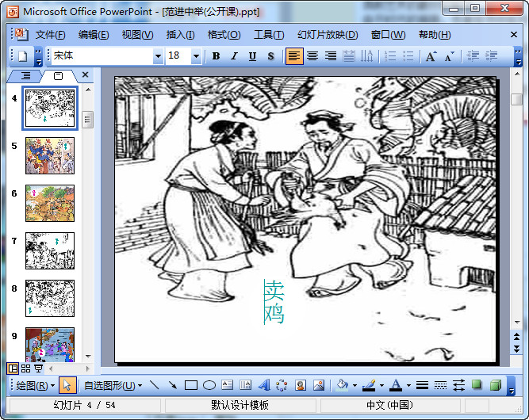Select slide 8 thumbnail
Viewport: 529px width, 420px height.
pos(50,298)
